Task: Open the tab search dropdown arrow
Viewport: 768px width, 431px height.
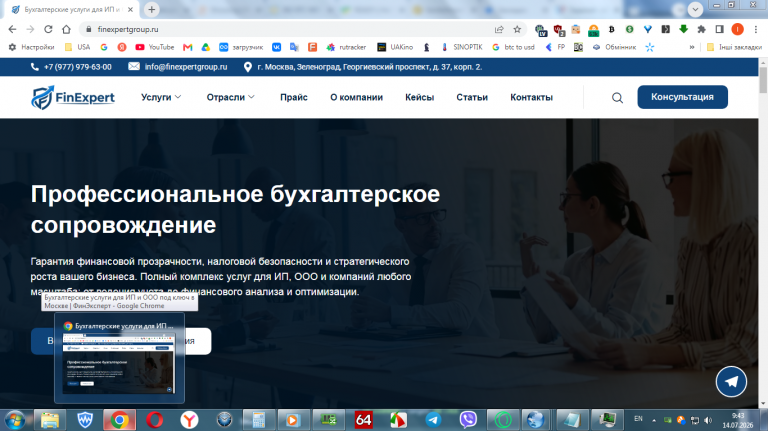Action: 695,9
